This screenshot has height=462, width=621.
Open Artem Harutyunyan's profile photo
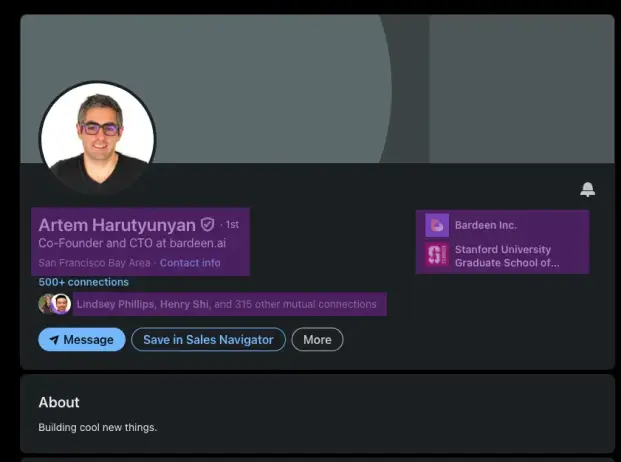click(98, 139)
